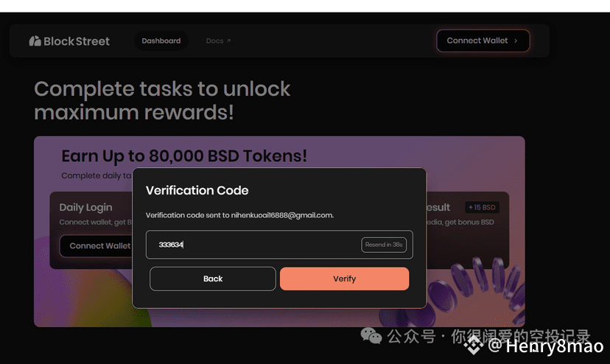Click the external arrow icon beside Docs

click(228, 41)
